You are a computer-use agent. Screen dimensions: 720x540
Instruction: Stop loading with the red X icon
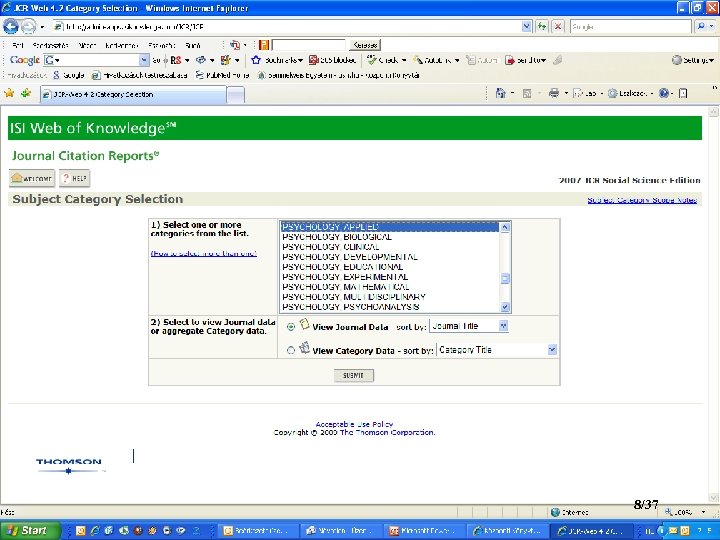pyautogui.click(x=557, y=27)
